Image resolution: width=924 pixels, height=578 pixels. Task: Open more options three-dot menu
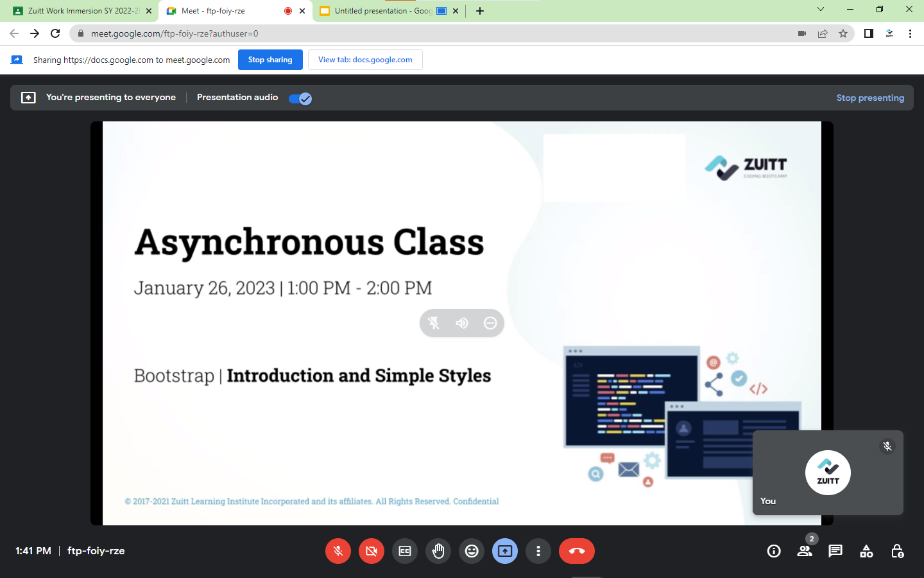(538, 551)
